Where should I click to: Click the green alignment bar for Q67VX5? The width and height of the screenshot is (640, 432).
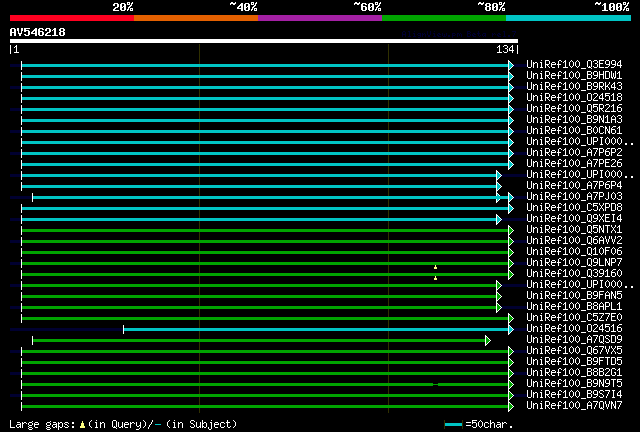pyautogui.click(x=265, y=351)
